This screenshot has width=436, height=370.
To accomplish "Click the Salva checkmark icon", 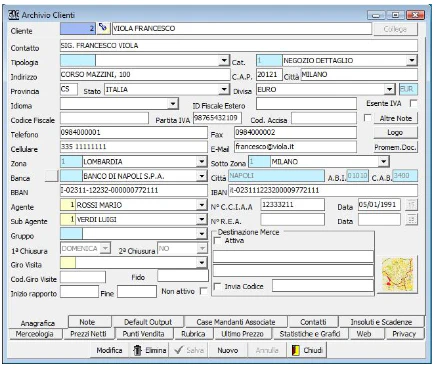I will [x=179, y=350].
